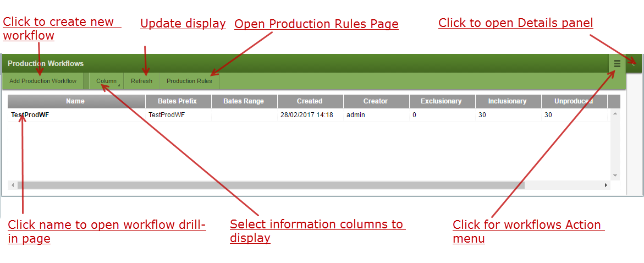Image resolution: width=644 pixels, height=263 pixels.
Task: Sort by Created column header
Action: pos(310,101)
